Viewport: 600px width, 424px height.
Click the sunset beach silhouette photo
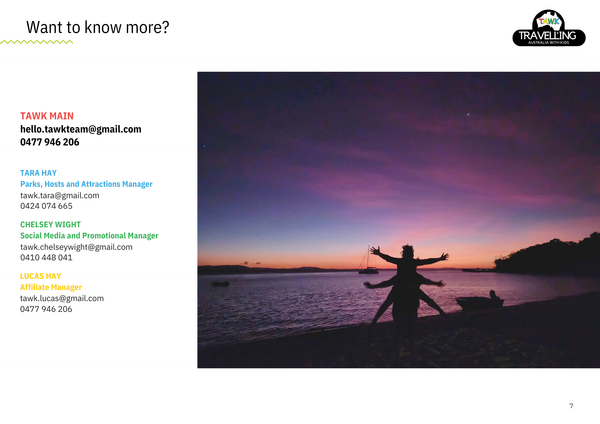coord(398,220)
